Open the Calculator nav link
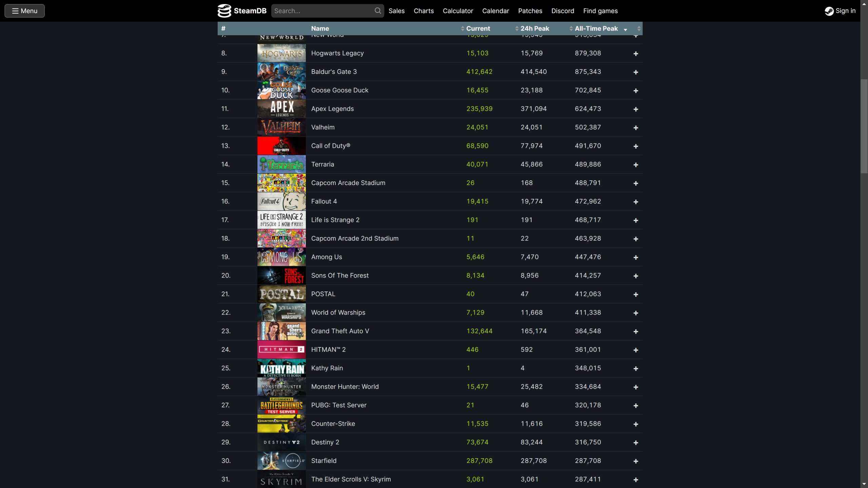The width and height of the screenshot is (868, 488). pos(458,11)
